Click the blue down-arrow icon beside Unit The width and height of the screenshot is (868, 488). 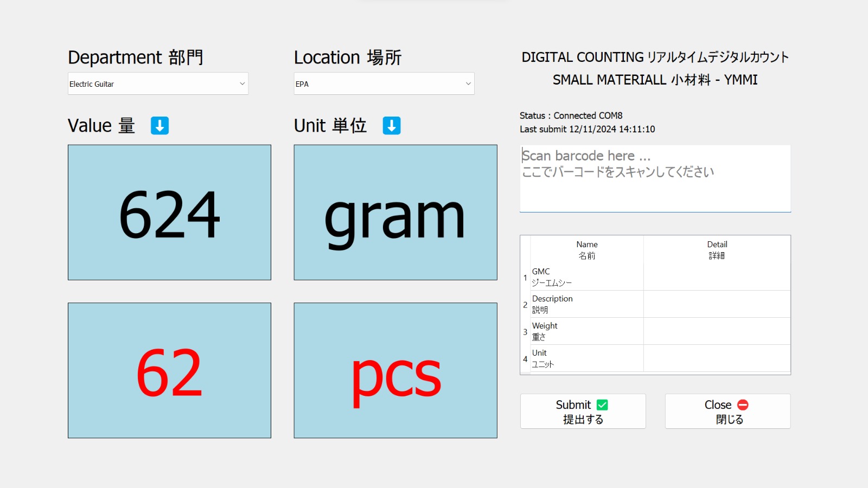click(391, 126)
